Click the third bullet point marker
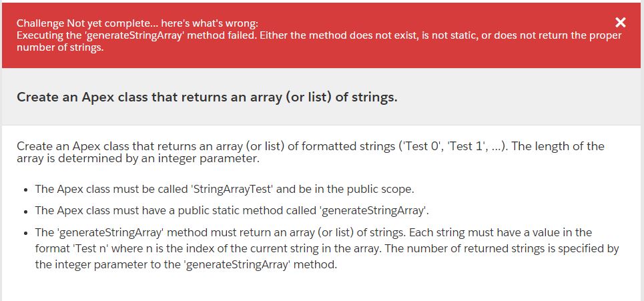 [x=25, y=234]
